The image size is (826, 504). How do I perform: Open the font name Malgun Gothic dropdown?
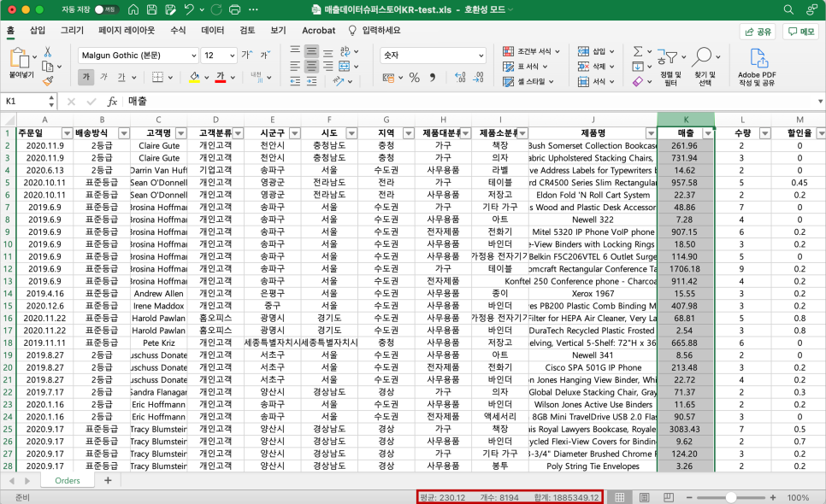[x=193, y=56]
